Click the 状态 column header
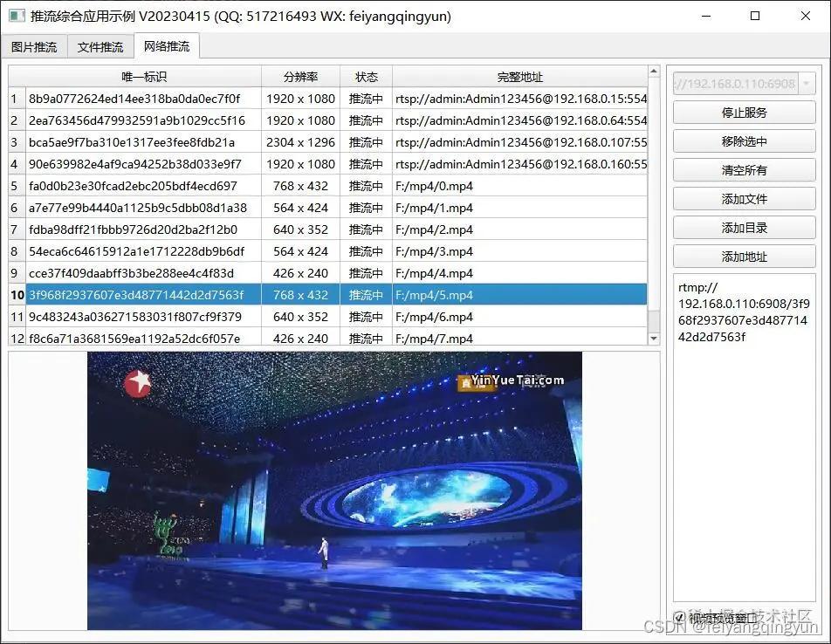 click(x=367, y=77)
